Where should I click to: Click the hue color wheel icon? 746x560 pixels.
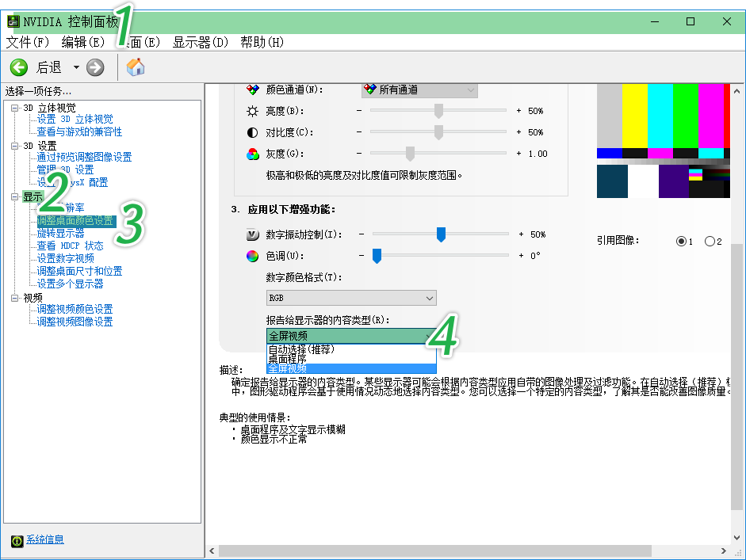(252, 256)
